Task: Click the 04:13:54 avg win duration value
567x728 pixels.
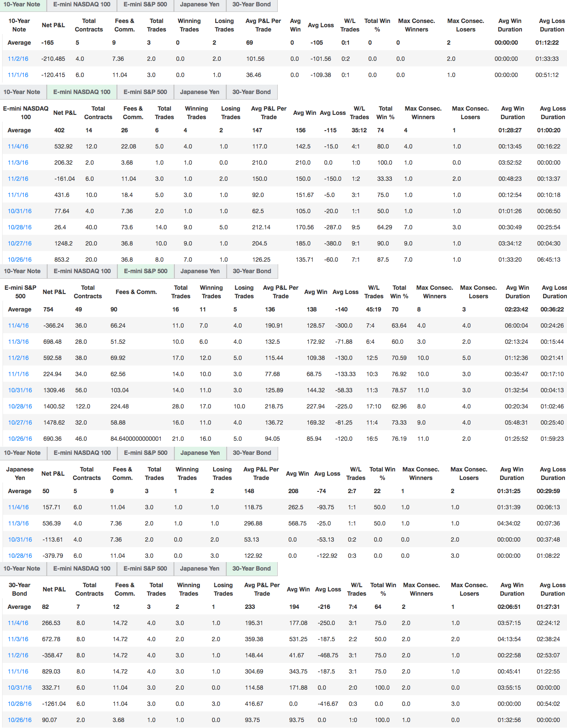Action: (509, 639)
